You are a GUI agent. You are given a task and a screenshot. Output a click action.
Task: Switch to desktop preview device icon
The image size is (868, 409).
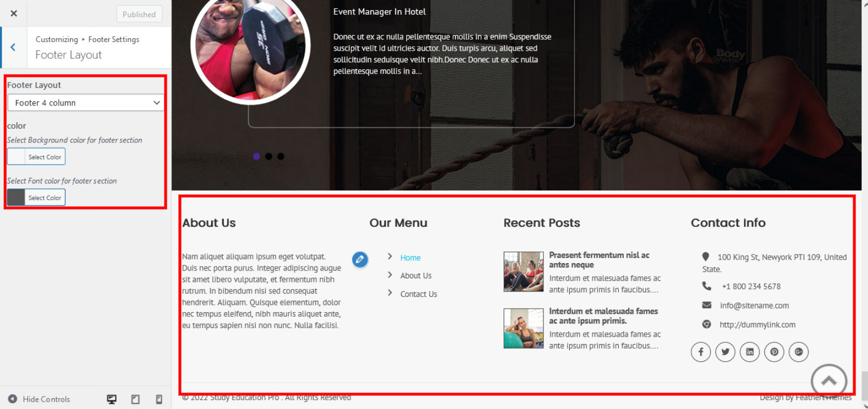(x=112, y=399)
